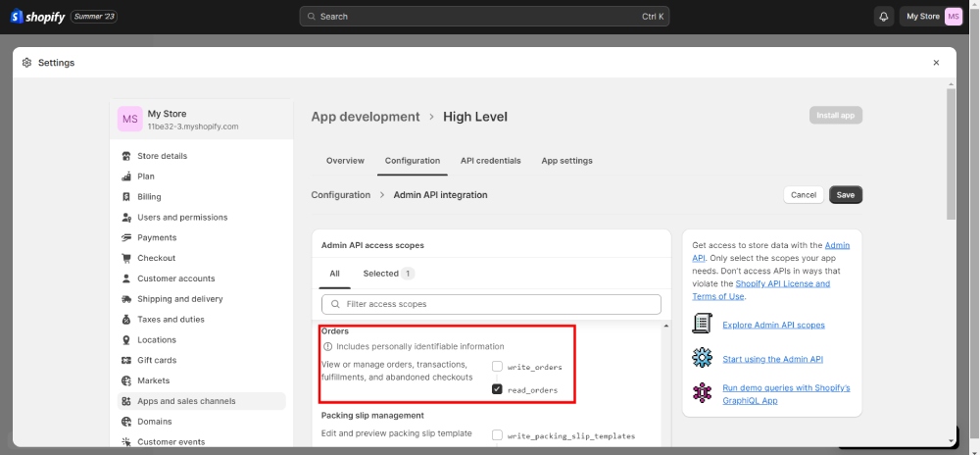Enable the write_orders checkbox
Viewport: 980px width, 455px height.
point(497,367)
